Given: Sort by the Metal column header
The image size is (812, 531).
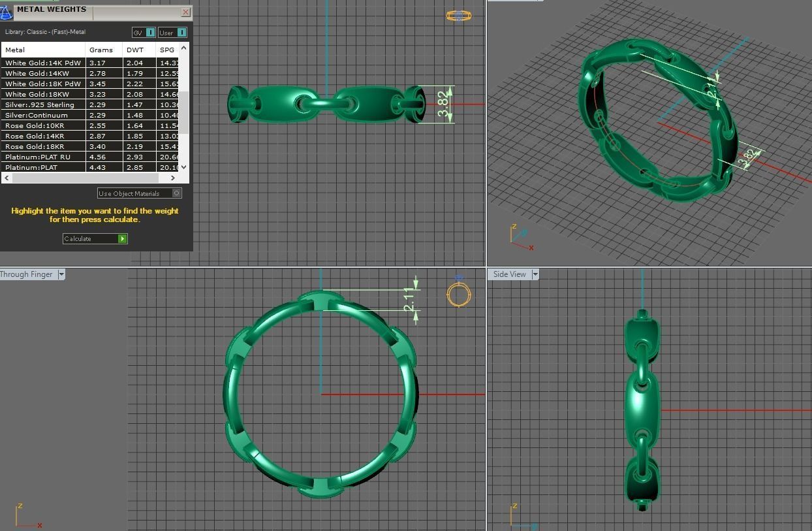Looking at the screenshot, I should 43,50.
